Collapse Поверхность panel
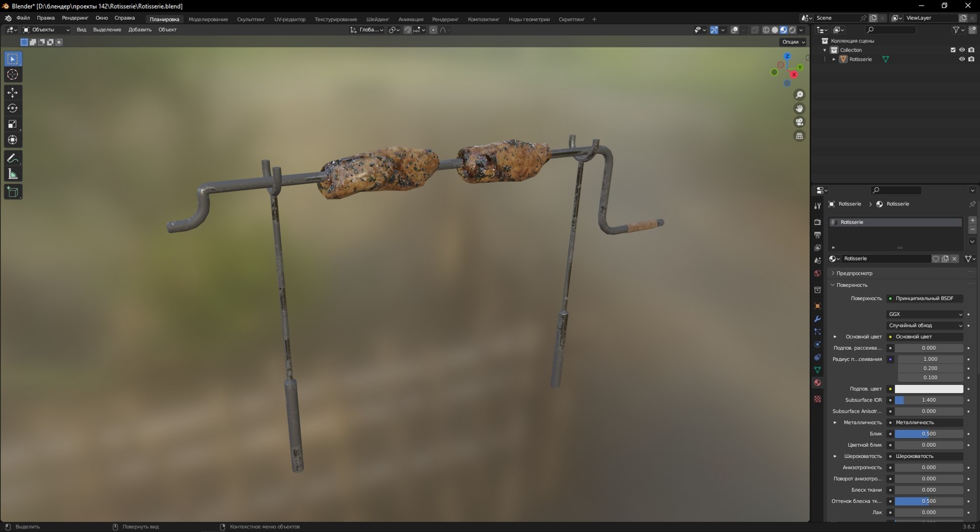The width and height of the screenshot is (980, 532). tap(852, 285)
